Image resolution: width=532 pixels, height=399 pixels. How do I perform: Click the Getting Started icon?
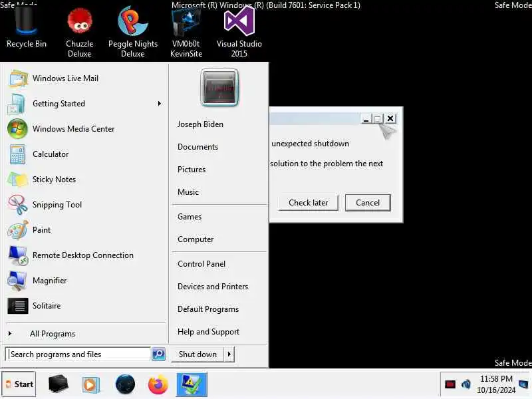click(x=17, y=104)
